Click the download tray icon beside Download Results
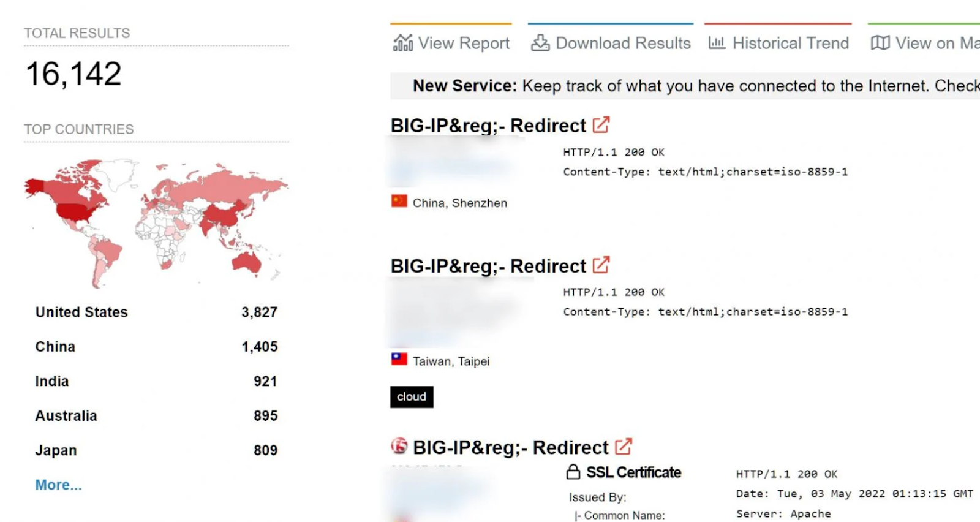The width and height of the screenshot is (980, 522). click(x=540, y=43)
